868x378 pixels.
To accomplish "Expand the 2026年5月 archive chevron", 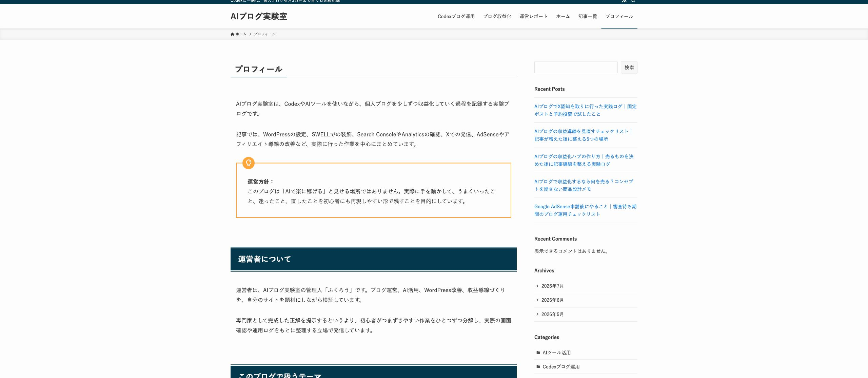I will (x=537, y=314).
